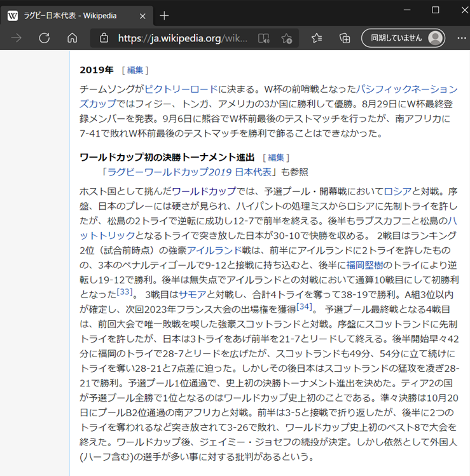Go to the browser home page icon
Screen dimensions: 470x476
[72, 38]
